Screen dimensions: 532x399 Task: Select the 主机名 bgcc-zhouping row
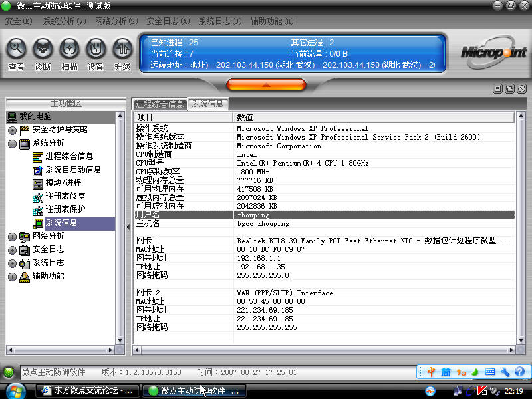click(325, 223)
